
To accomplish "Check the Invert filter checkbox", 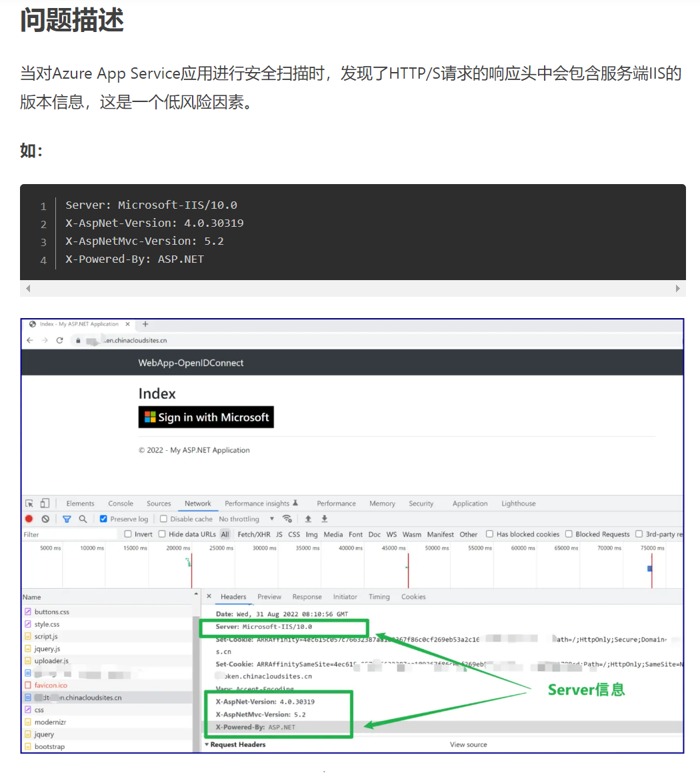I will (128, 534).
